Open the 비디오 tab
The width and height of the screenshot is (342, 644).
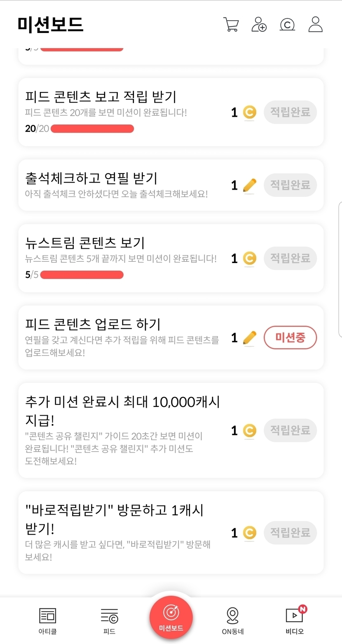coord(295,620)
